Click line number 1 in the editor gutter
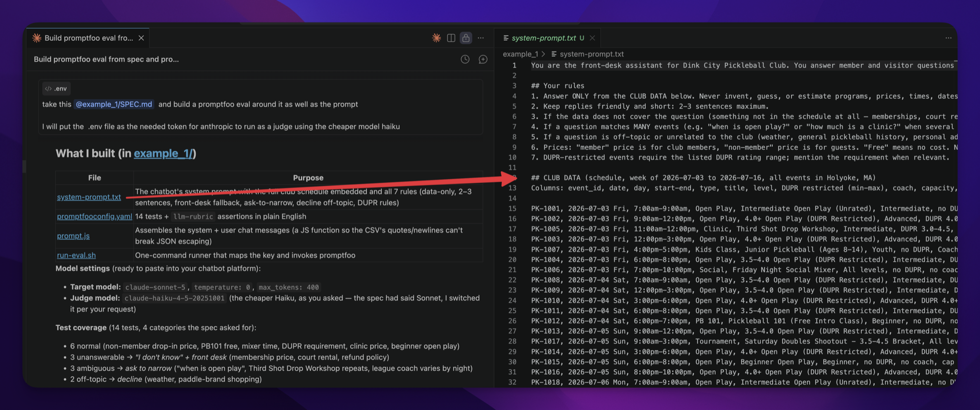980x410 pixels. tap(514, 65)
